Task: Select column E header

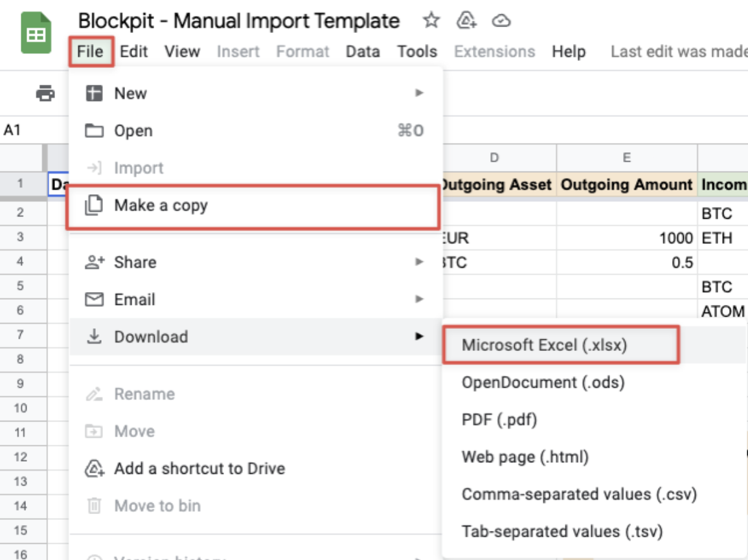Action: click(x=626, y=158)
